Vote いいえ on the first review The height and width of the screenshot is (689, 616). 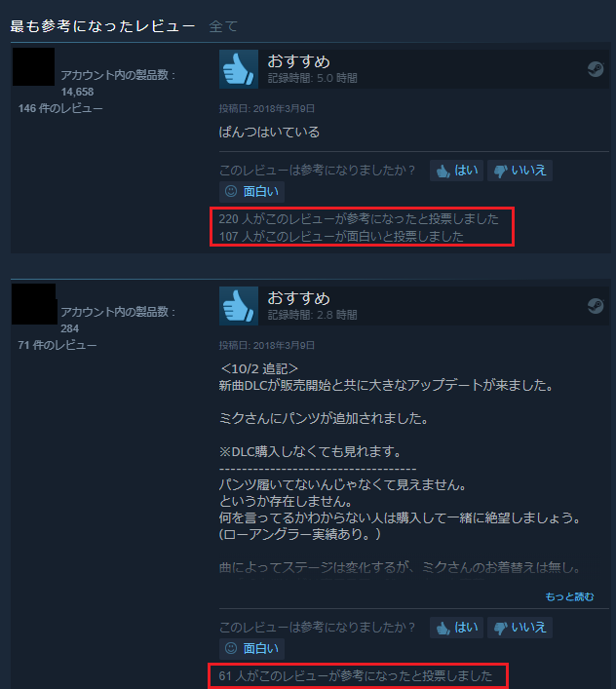coord(520,171)
